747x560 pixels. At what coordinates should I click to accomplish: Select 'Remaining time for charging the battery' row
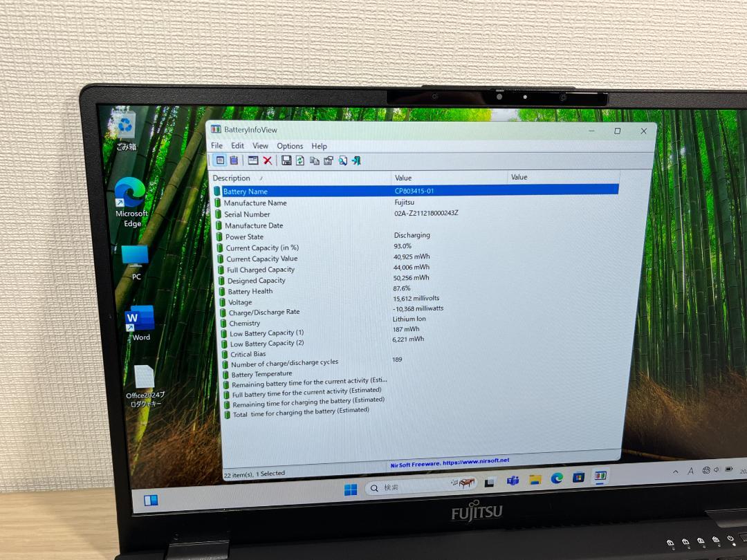[416, 402]
